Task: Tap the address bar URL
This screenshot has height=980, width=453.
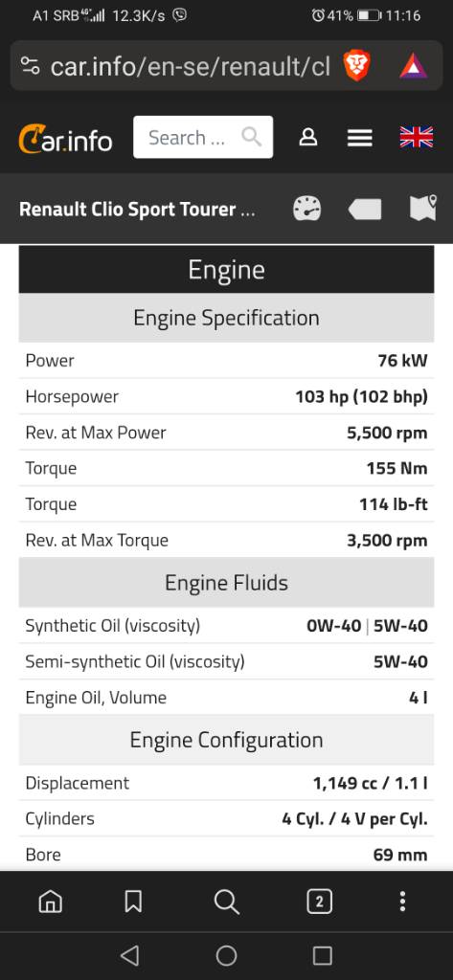Action: [191, 66]
